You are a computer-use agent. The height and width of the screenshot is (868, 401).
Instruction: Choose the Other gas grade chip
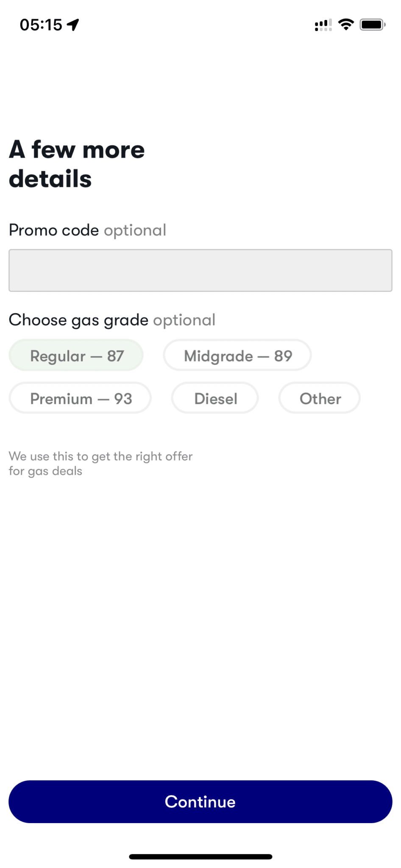[320, 398]
